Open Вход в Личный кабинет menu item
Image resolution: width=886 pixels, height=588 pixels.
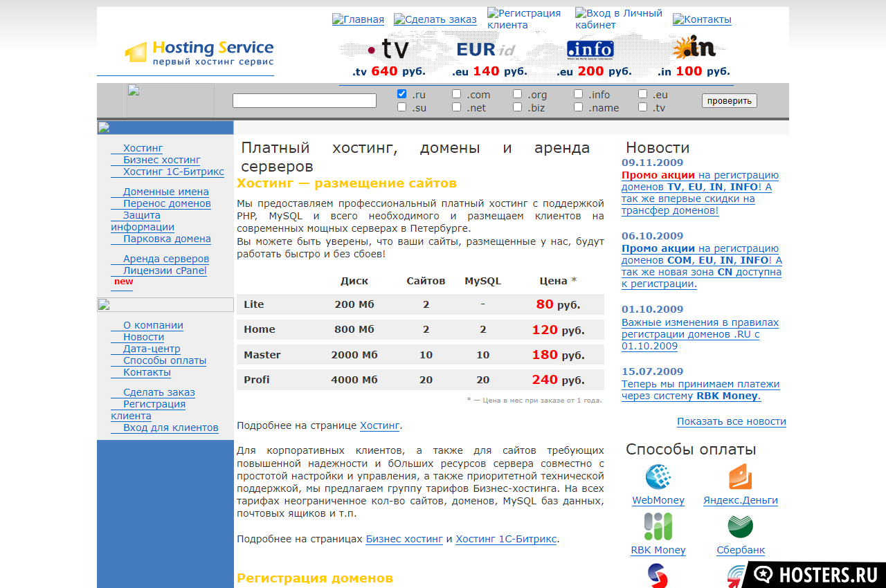point(619,19)
